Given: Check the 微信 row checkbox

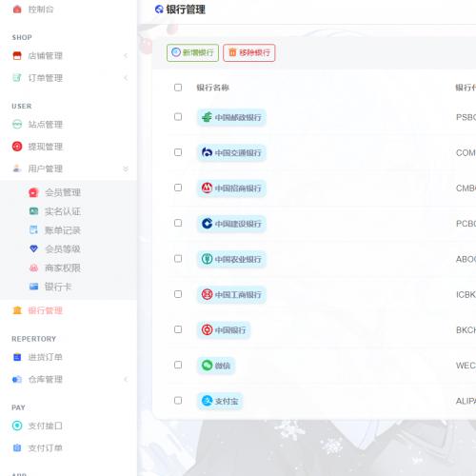Looking at the screenshot, I should pos(178,365).
